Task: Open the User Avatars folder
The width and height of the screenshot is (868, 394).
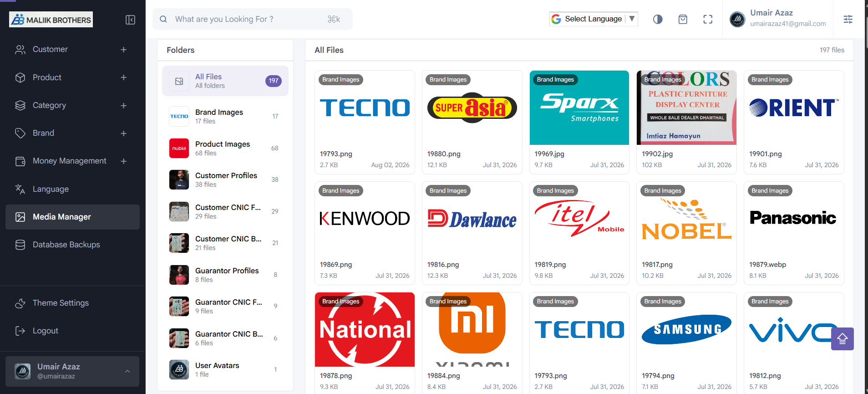Action: tap(225, 370)
